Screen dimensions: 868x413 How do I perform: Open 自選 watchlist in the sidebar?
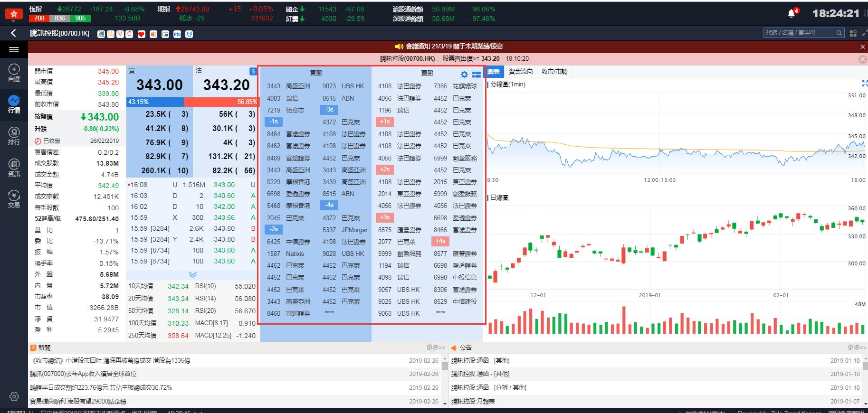[14, 73]
